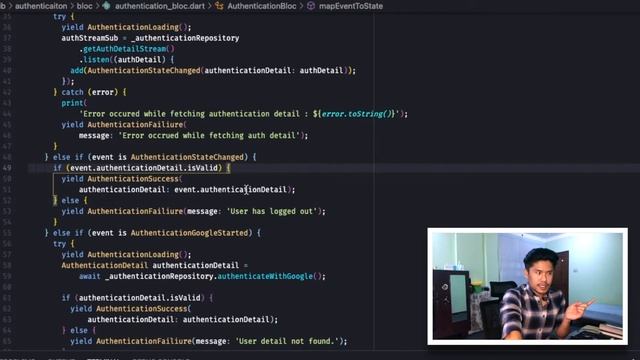This screenshot has height=360, width=640.
Task: Click line number 49 in the gutter
Action: point(8,168)
